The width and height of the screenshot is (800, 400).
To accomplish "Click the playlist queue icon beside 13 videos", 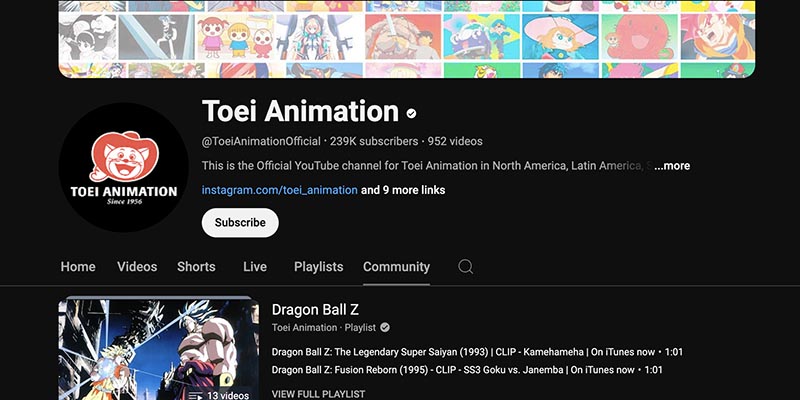I will click(195, 395).
